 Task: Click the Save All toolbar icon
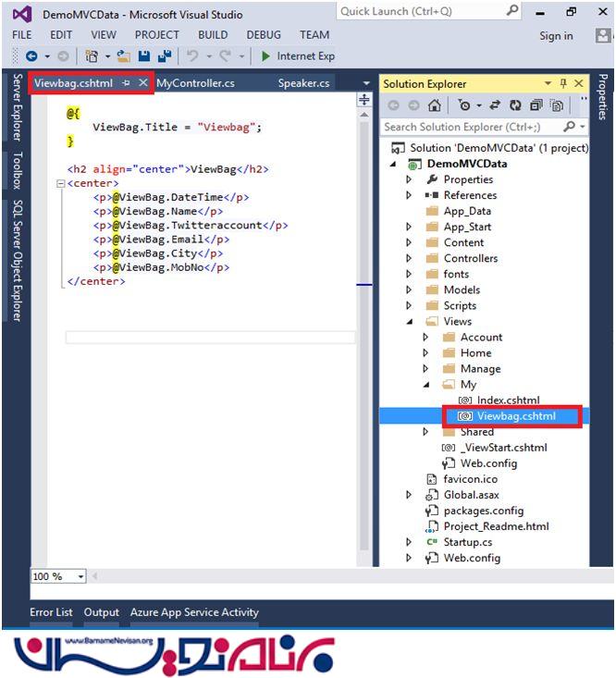pos(165,56)
